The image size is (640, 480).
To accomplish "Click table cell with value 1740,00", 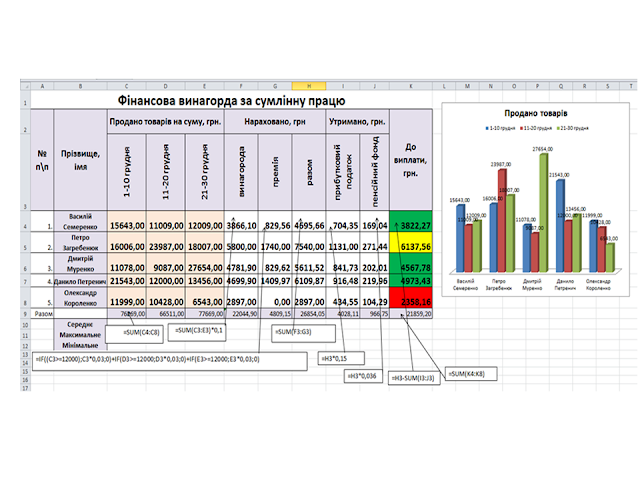I will coord(275,242).
